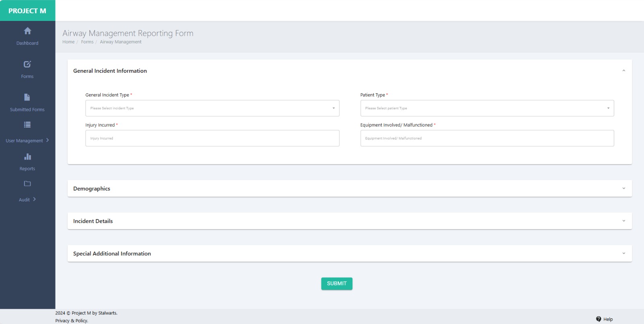Open the Patient Type dropdown
The image size is (644, 324).
click(487, 108)
